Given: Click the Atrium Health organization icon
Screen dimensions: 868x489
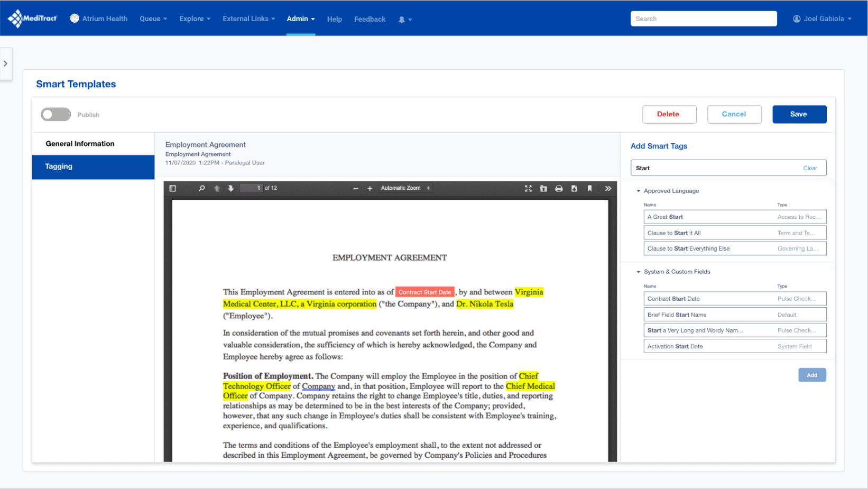Looking at the screenshot, I should click(x=75, y=19).
